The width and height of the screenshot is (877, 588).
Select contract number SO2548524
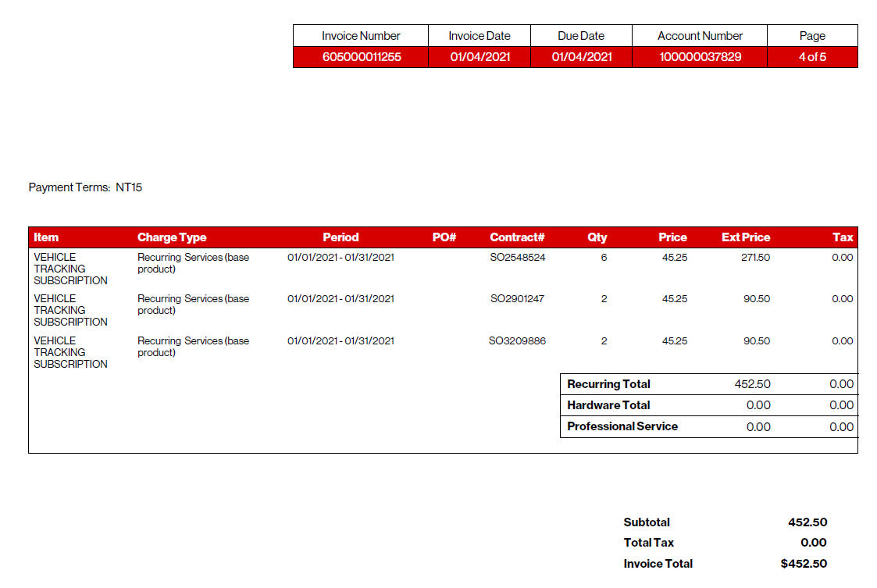pos(517,258)
